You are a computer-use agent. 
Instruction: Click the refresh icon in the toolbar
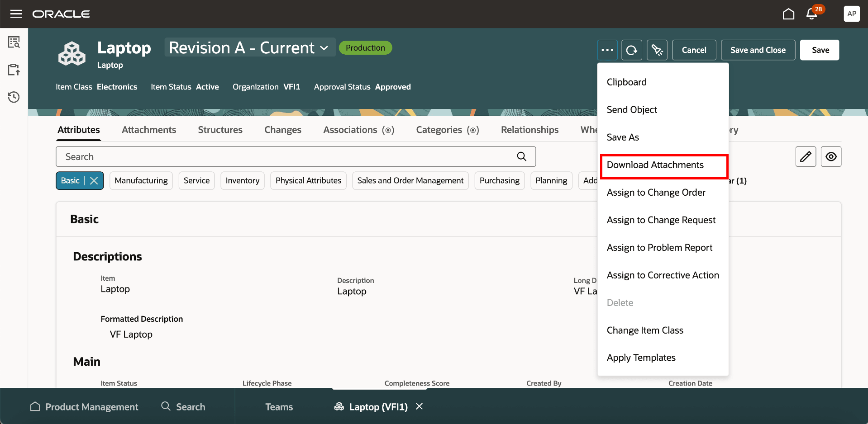pos(632,50)
